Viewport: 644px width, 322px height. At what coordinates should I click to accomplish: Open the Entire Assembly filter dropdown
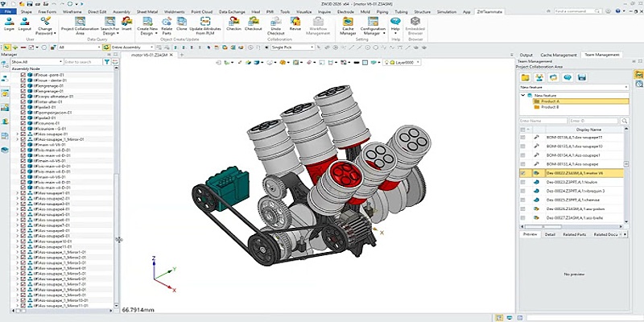click(132, 47)
